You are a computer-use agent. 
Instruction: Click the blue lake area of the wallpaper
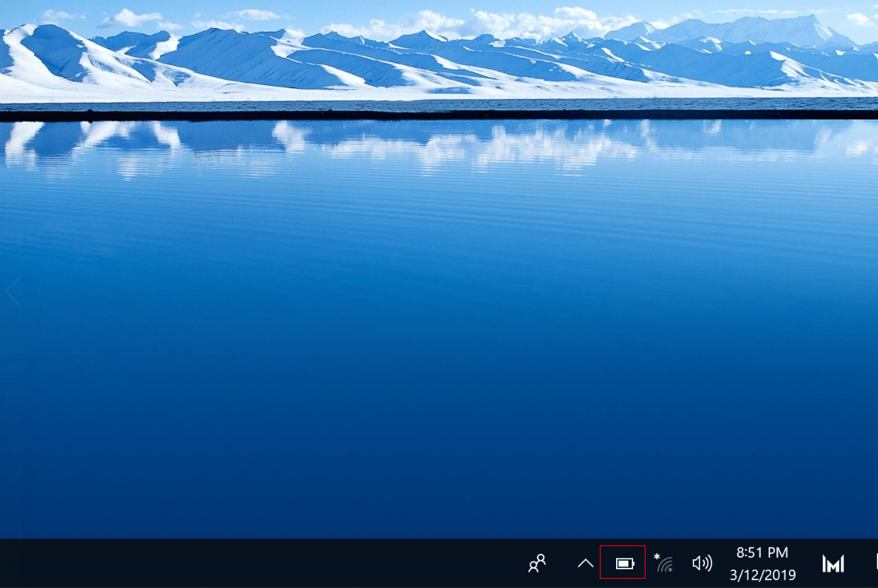(x=434, y=349)
